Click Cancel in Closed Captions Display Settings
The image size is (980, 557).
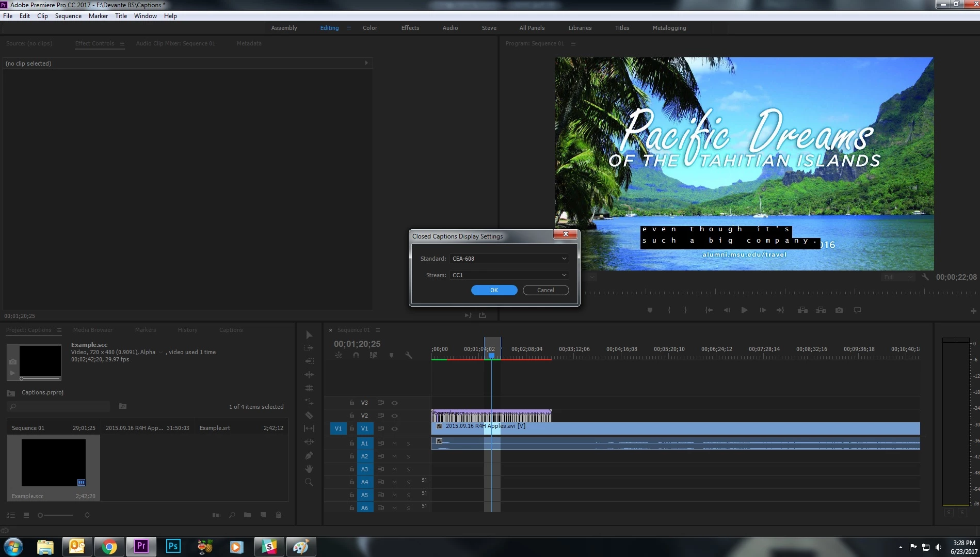pos(545,290)
